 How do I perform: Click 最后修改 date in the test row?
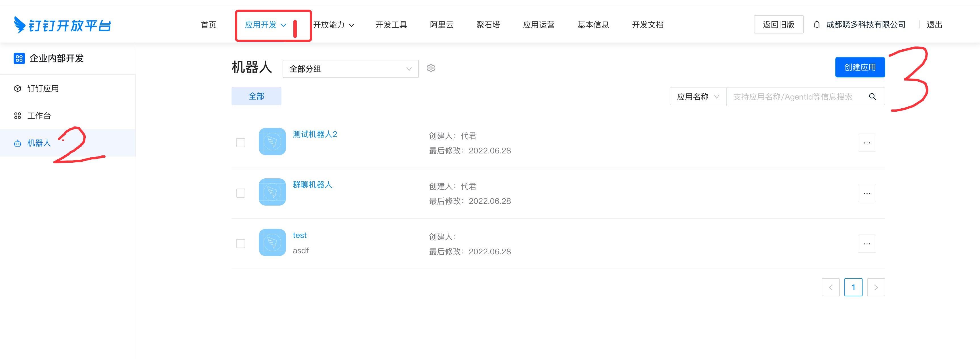pyautogui.click(x=470, y=252)
